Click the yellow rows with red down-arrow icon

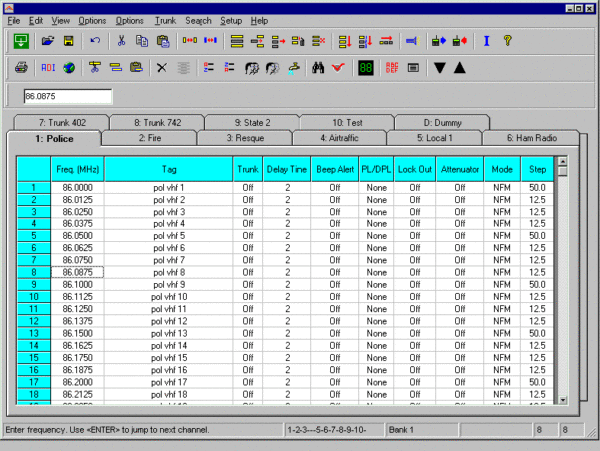[345, 41]
